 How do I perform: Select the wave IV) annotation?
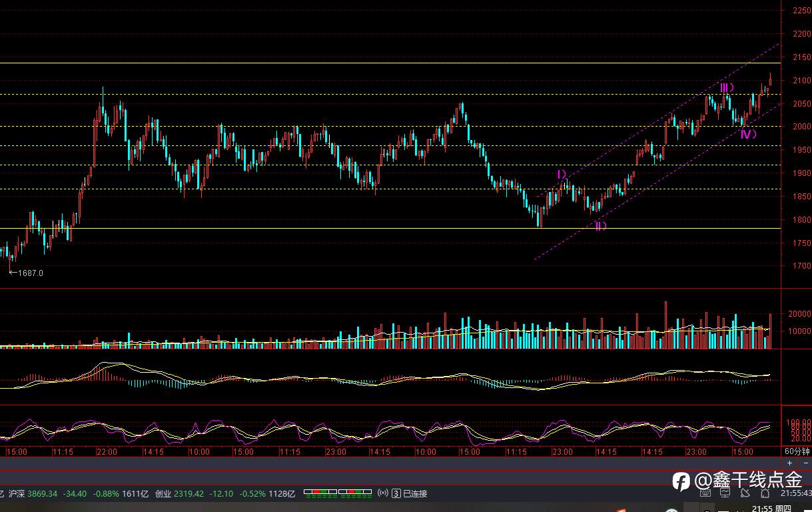(x=749, y=134)
